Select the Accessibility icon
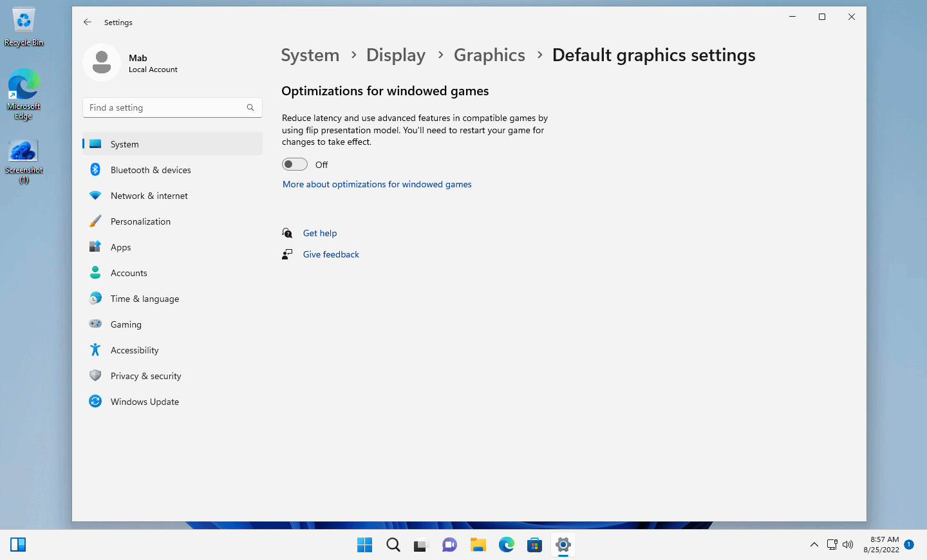This screenshot has height=560, width=927. click(x=95, y=350)
